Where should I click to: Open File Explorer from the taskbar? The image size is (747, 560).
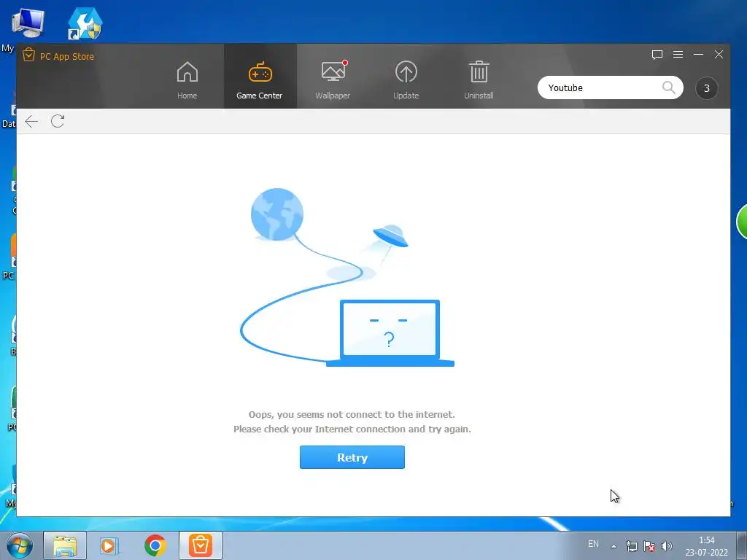coord(65,545)
